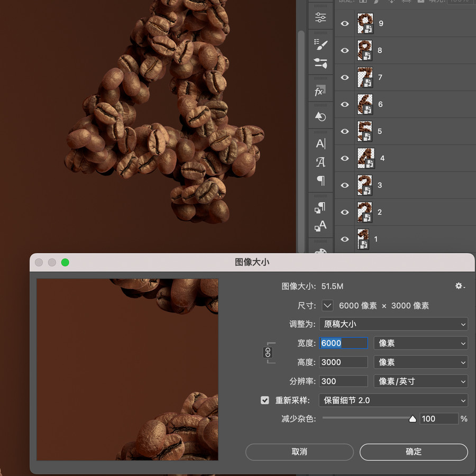
Task: Hide layer 8 with its eye icon
Action: click(344, 50)
